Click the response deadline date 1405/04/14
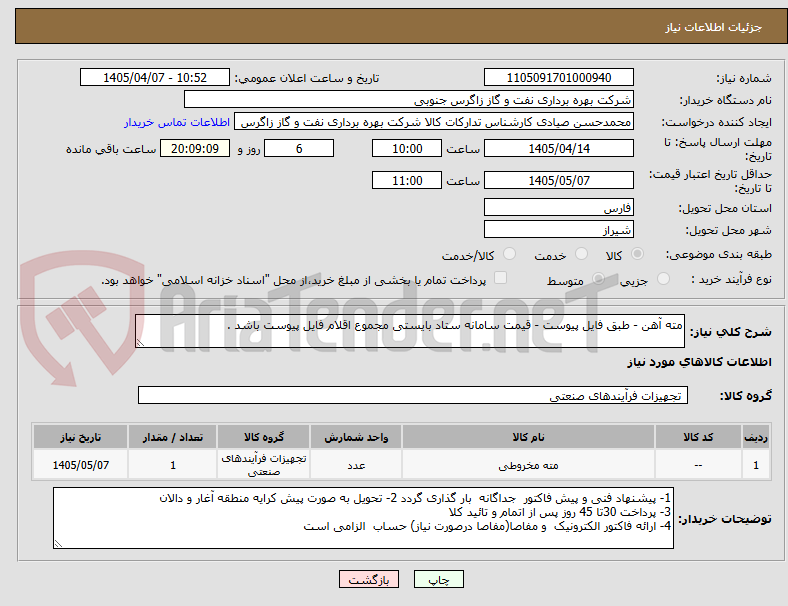Image resolution: width=788 pixels, height=606 pixels. (559, 148)
